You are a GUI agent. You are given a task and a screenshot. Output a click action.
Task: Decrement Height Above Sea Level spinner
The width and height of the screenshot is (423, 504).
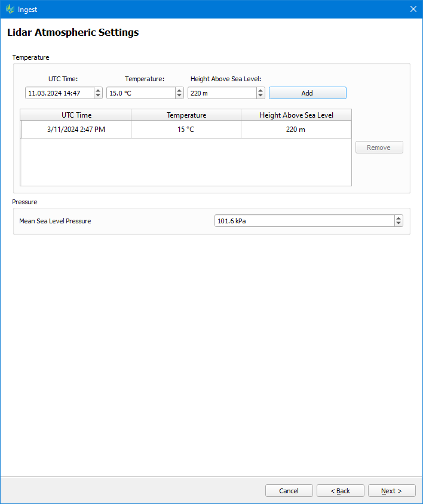tap(260, 96)
